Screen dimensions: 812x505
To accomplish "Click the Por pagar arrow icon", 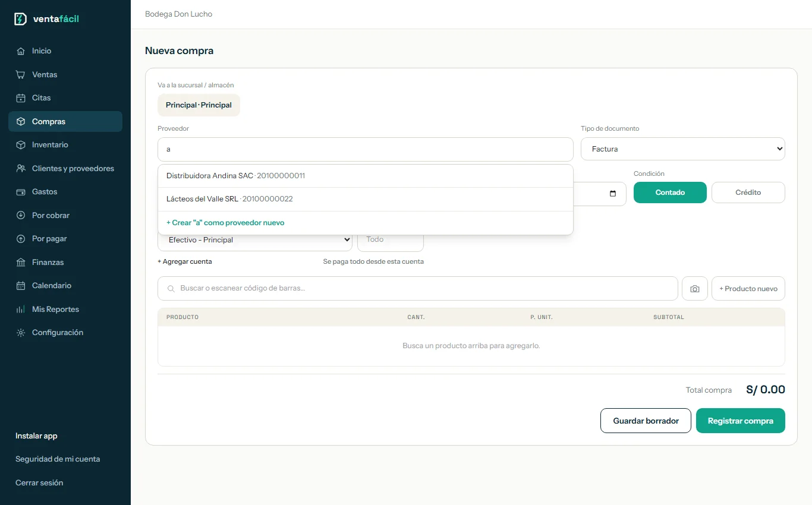I will click(x=21, y=239).
